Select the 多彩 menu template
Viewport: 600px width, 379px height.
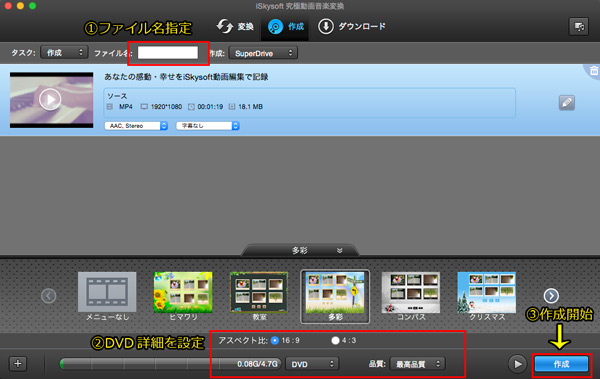point(335,296)
